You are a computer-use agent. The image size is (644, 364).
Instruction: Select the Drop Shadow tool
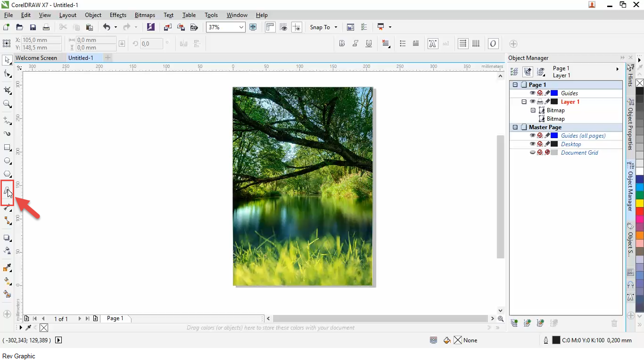tap(7, 238)
